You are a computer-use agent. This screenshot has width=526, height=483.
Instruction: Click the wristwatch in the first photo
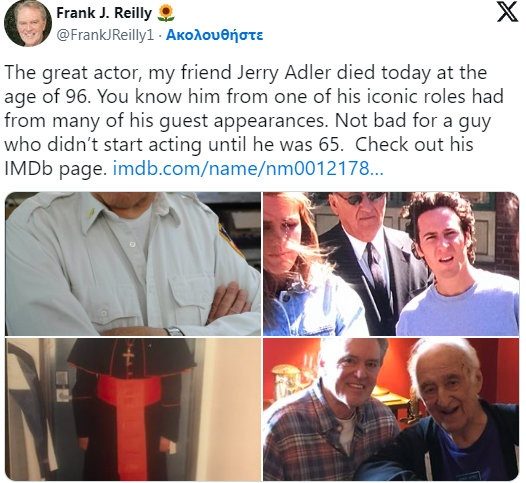pos(174,331)
